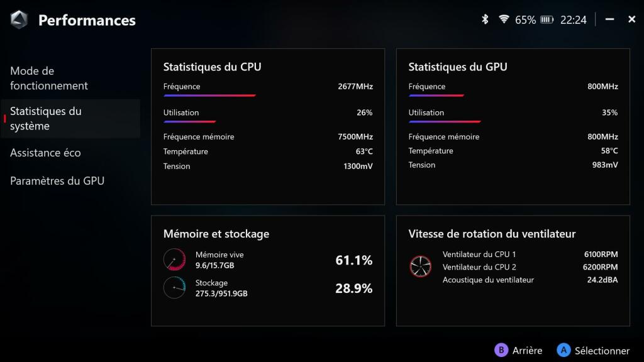Minimize the Performances window
The width and height of the screenshot is (644, 362).
point(609,19)
